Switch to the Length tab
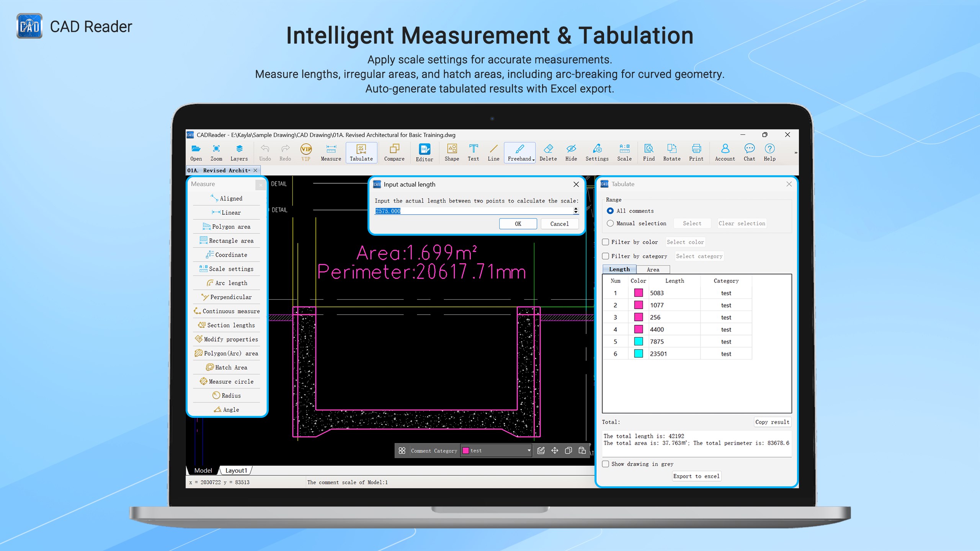Viewport: 980px width, 551px height. pos(619,269)
